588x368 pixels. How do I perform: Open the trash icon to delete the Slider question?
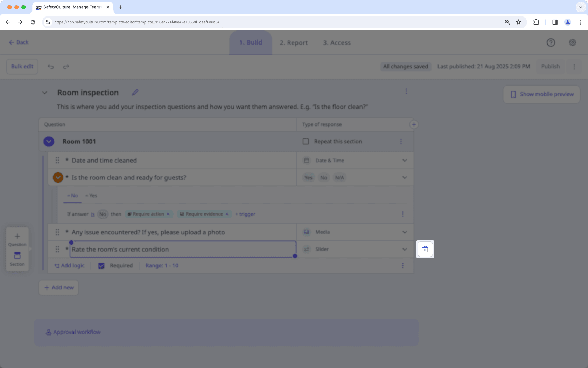[425, 249]
